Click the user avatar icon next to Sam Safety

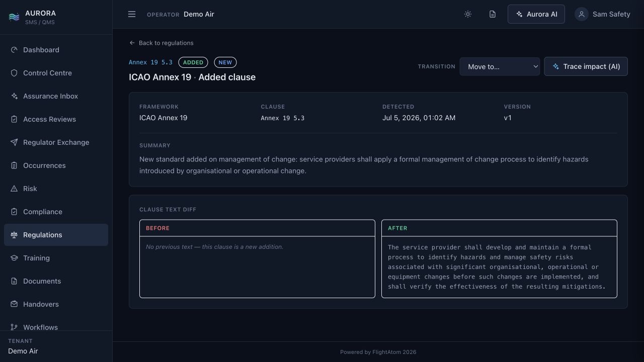click(x=582, y=14)
